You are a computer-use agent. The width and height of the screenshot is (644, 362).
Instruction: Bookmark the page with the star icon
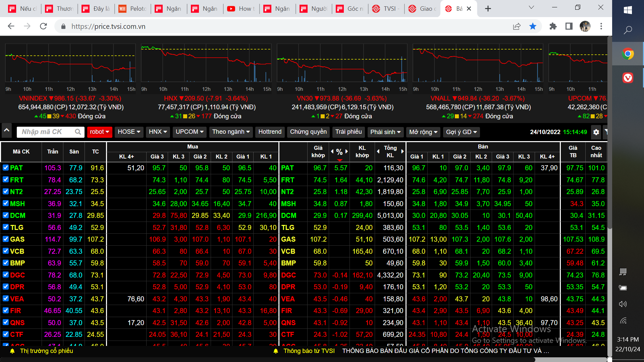click(x=533, y=26)
